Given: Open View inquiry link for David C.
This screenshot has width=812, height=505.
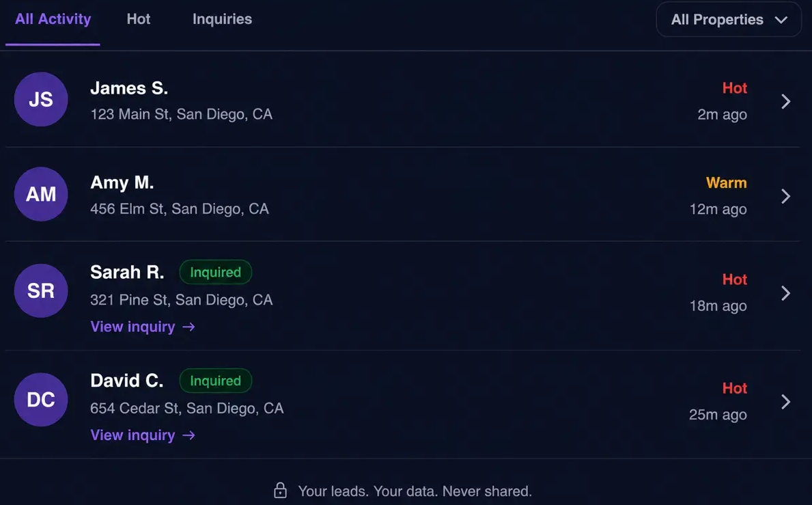Looking at the screenshot, I should click(x=143, y=435).
